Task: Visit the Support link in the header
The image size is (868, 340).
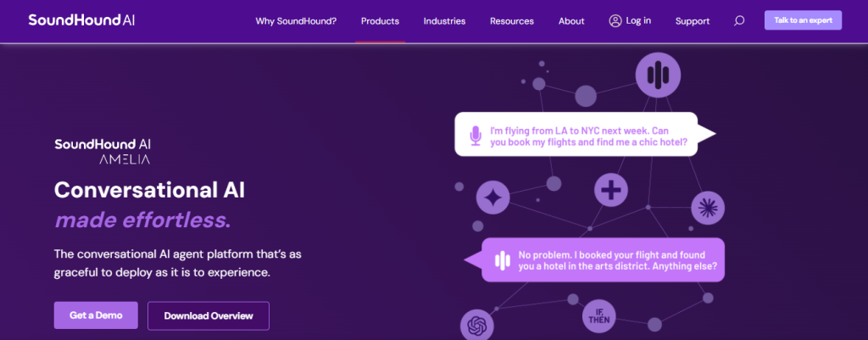Action: [x=693, y=21]
